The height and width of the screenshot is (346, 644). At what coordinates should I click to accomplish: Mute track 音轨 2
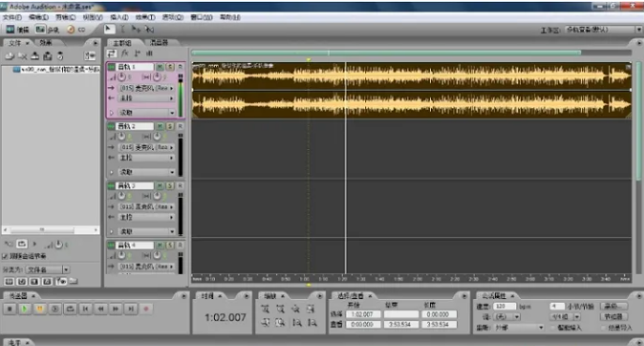(x=160, y=126)
